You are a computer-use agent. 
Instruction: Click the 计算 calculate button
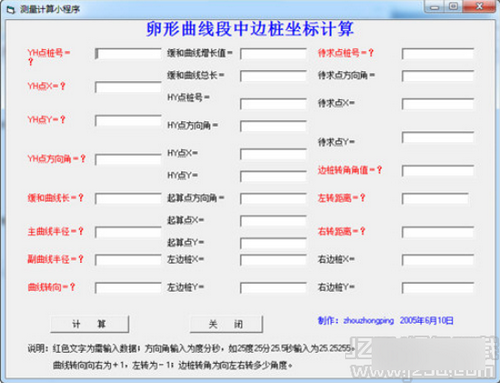click(x=89, y=324)
